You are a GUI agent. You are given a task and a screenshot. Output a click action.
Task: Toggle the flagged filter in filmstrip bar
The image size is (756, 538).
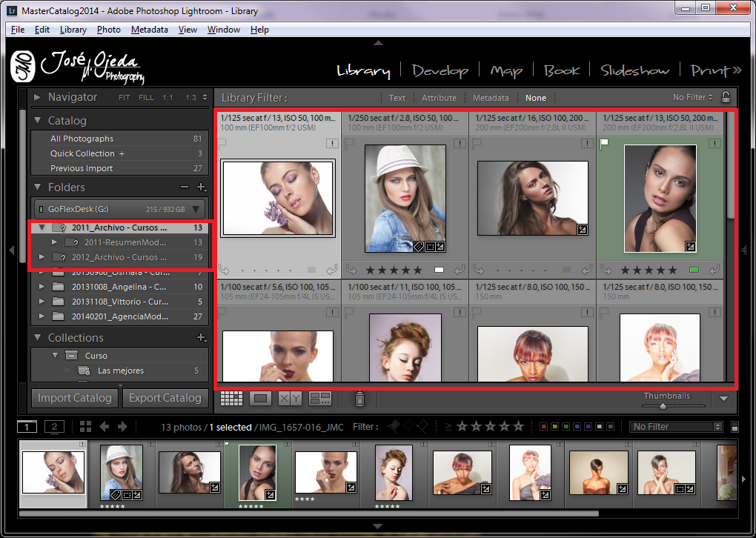(394, 426)
